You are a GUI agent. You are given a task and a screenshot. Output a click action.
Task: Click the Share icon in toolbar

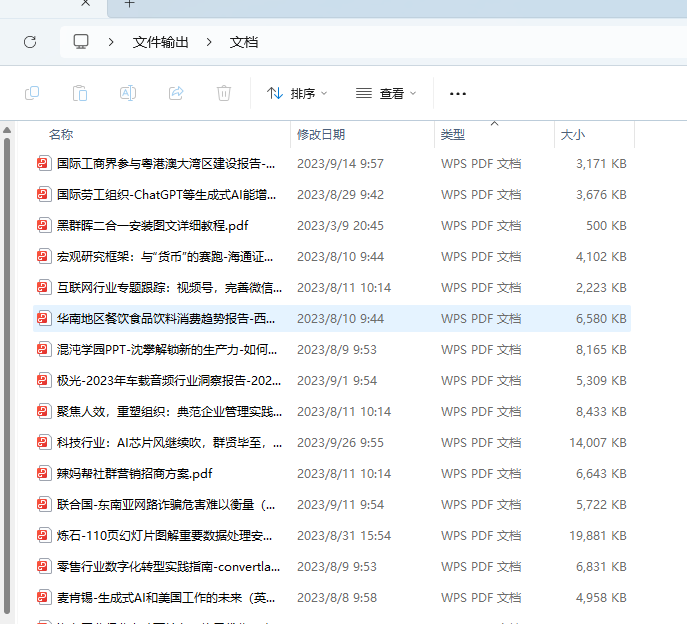176,93
